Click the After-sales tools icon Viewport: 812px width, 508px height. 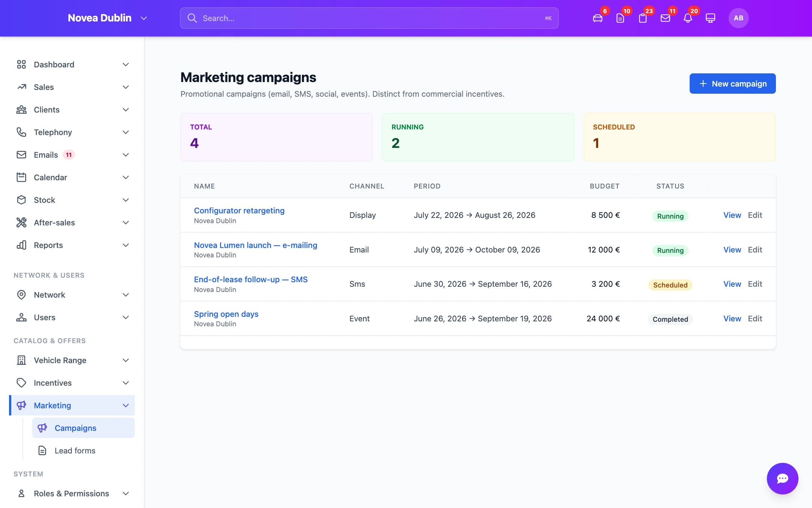pos(21,222)
